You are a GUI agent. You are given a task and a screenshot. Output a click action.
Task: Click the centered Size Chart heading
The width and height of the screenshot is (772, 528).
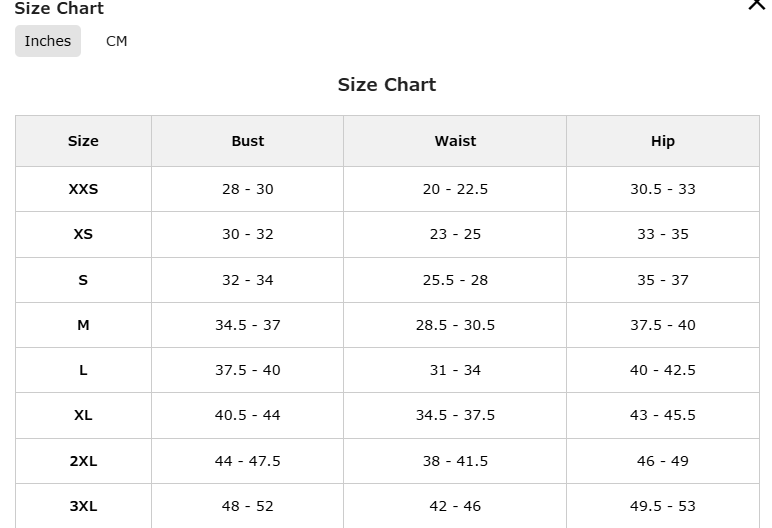point(387,85)
